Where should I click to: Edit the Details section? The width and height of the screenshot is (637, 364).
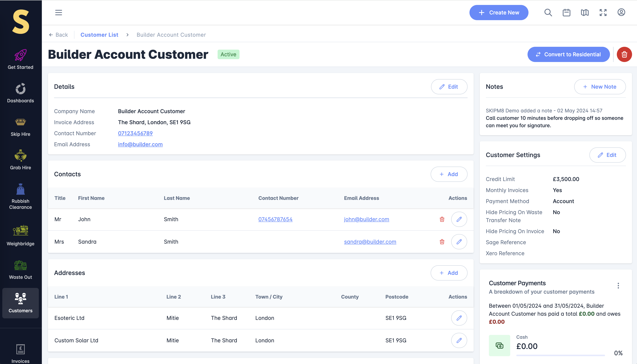(x=449, y=87)
